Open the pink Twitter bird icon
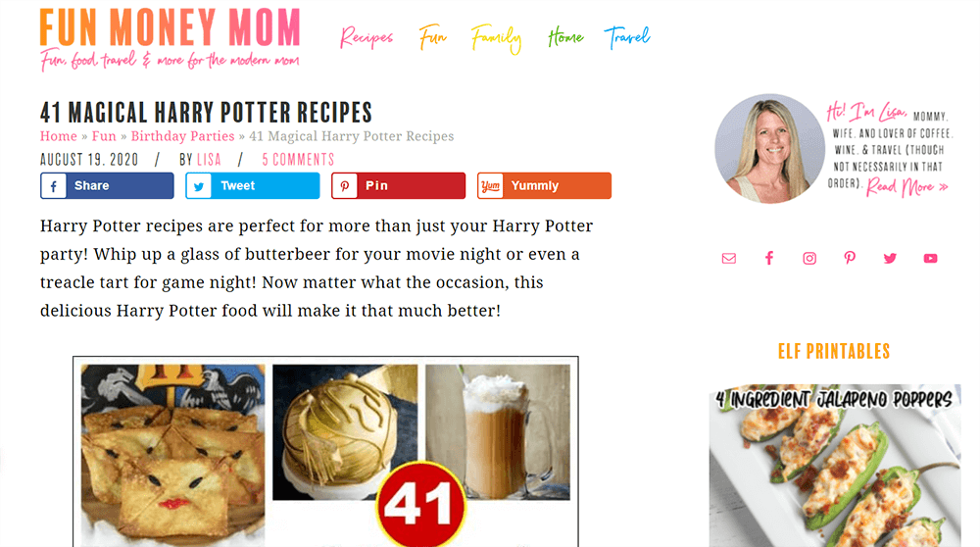This screenshot has width=980, height=547. tap(890, 258)
